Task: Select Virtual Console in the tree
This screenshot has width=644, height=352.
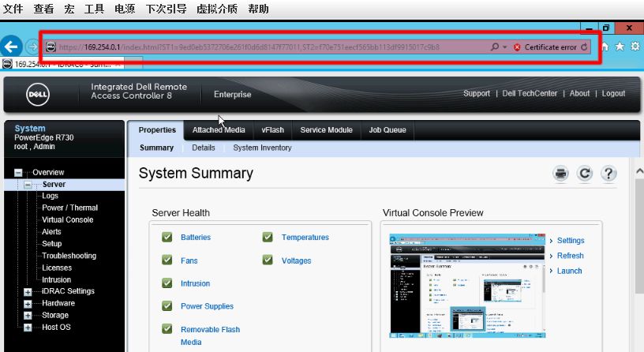Action: (67, 219)
